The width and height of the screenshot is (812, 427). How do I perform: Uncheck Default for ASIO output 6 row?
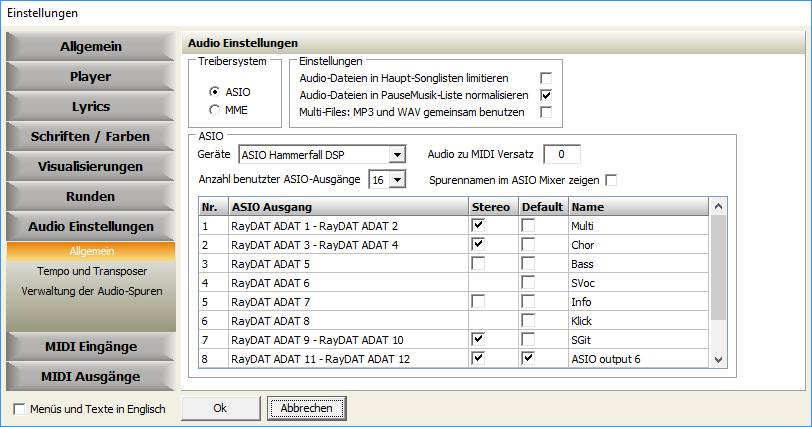(x=528, y=357)
